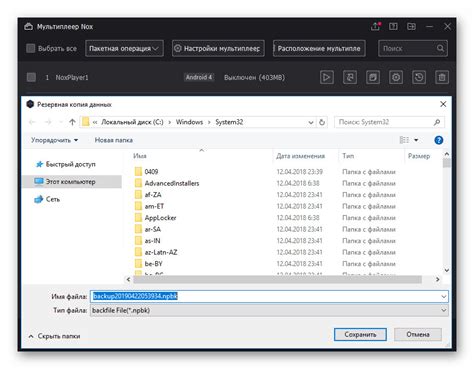Click the 'Android 4' label on NoxPlayer1

tap(199, 77)
